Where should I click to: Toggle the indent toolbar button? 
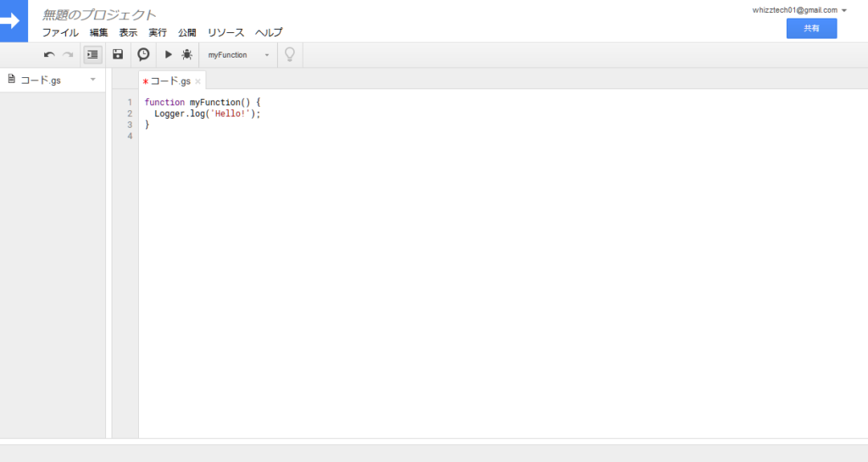click(x=92, y=54)
